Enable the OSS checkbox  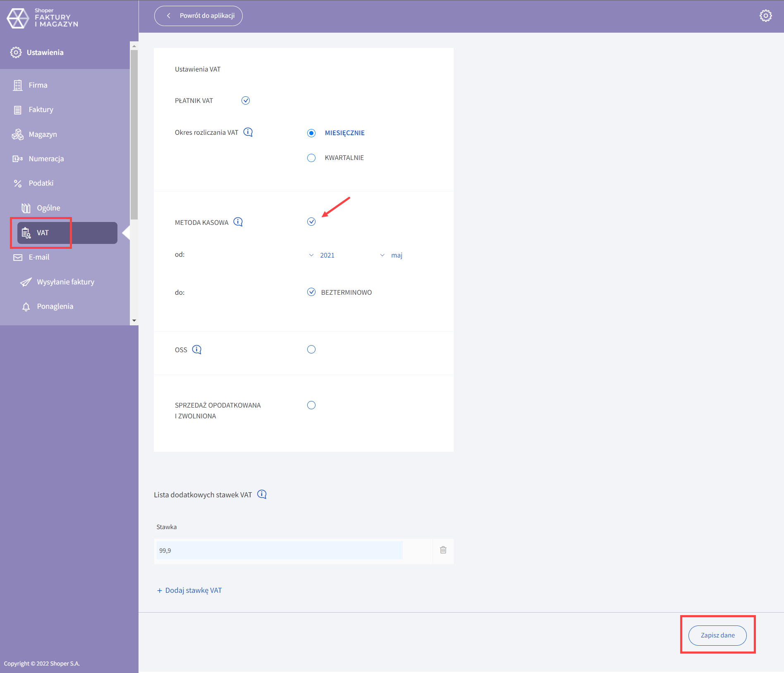coord(311,350)
